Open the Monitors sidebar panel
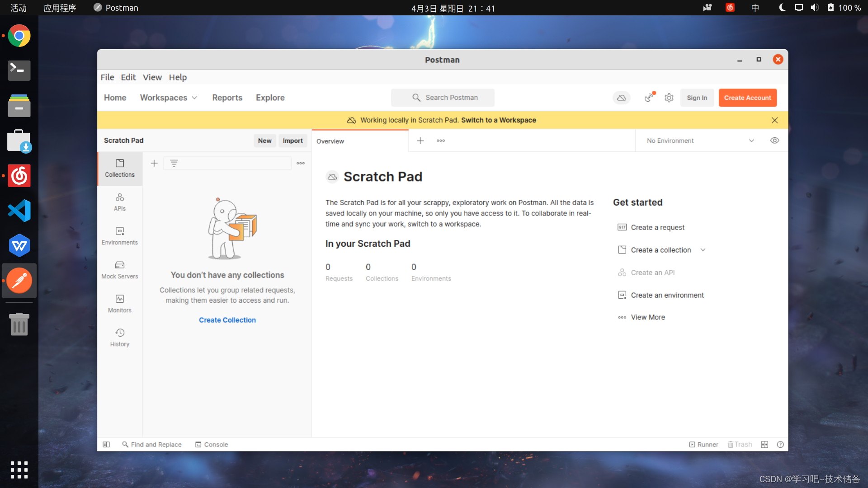This screenshot has width=868, height=488. pos(120,304)
